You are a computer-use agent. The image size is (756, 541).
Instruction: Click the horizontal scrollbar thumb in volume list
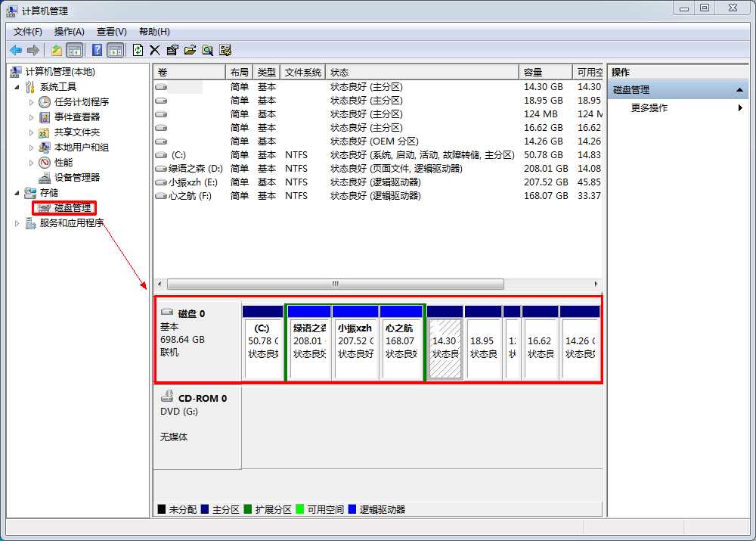[x=336, y=284]
